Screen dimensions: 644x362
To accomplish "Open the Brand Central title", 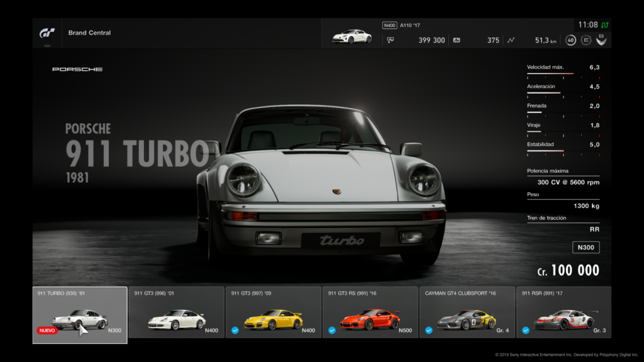I will [x=89, y=33].
